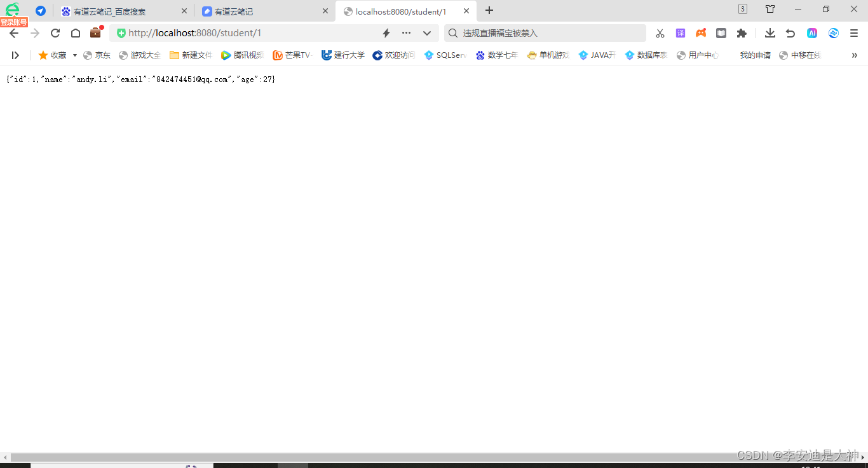The height and width of the screenshot is (468, 868).
Task: Open the JAVA开 bookmark
Action: coord(597,55)
